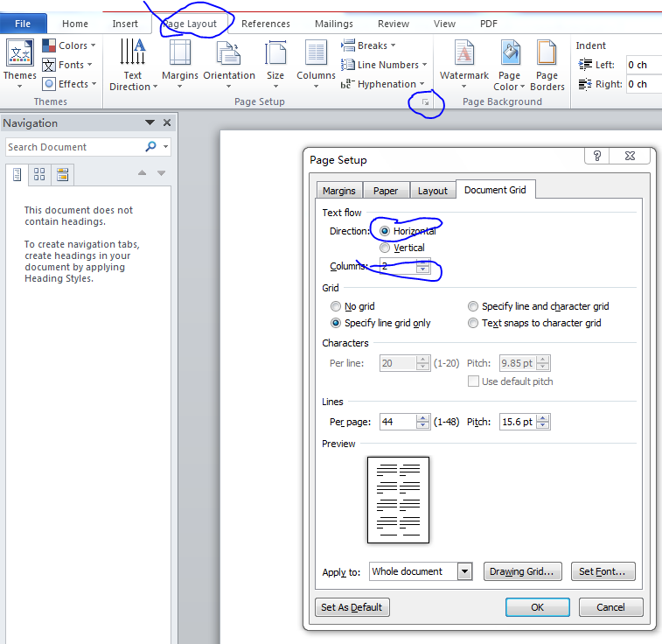Viewport: 662px width, 644px height.
Task: Select Horizontal text direction
Action: [x=408, y=231]
